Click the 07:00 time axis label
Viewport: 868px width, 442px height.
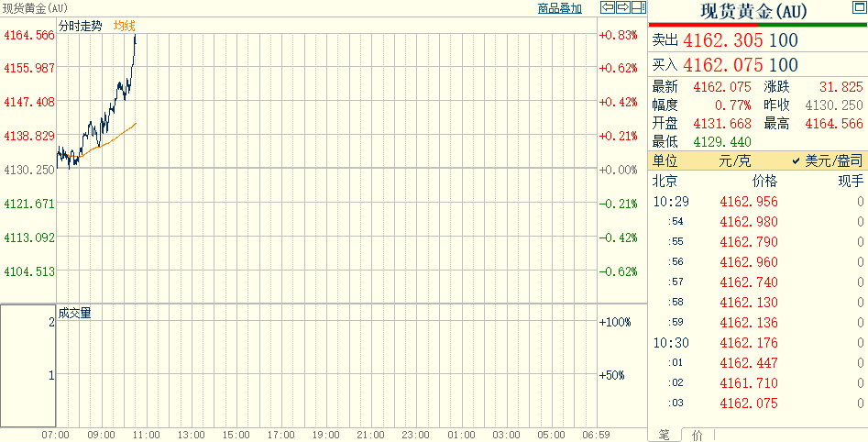56,435
